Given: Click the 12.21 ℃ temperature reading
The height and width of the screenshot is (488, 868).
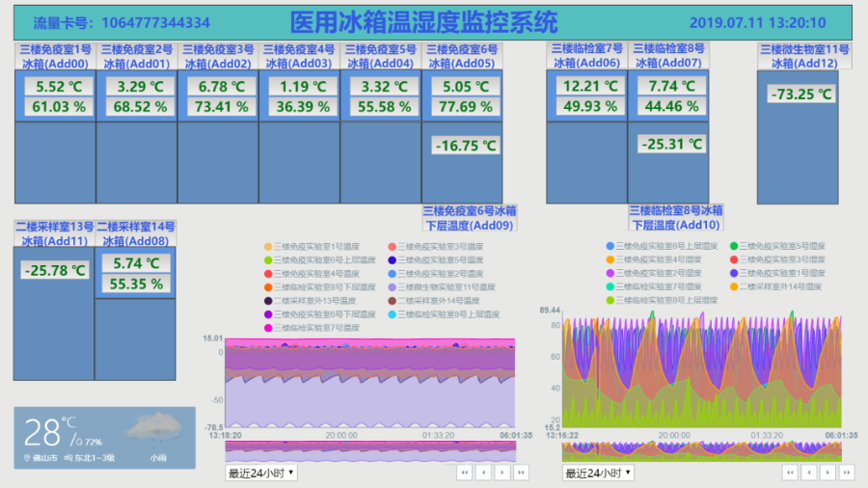Looking at the screenshot, I should 590,86.
